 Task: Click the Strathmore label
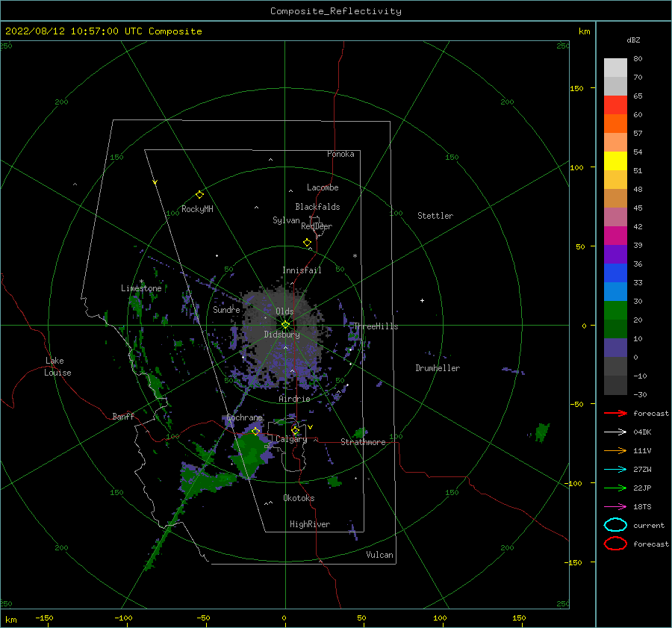(363, 442)
